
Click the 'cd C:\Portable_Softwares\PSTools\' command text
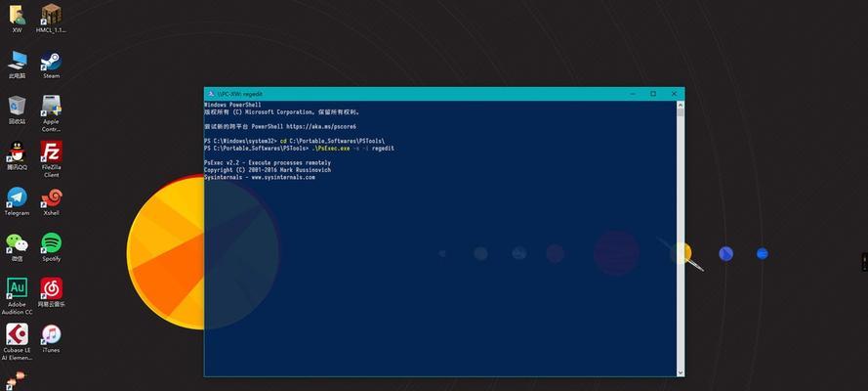(332, 141)
